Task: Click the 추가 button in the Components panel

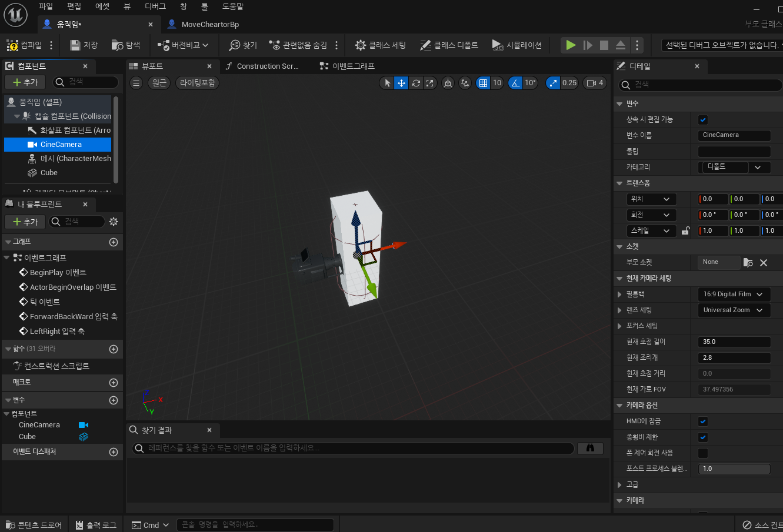Action: [x=25, y=82]
